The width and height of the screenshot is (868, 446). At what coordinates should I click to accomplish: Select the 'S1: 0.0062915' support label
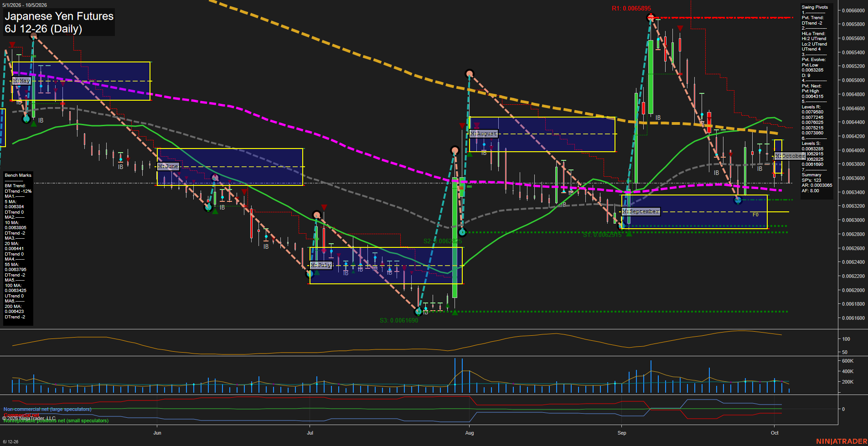tap(602, 235)
